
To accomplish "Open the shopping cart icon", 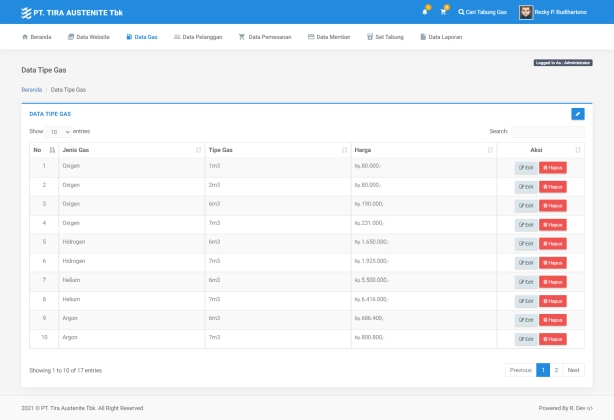I will coord(443,12).
